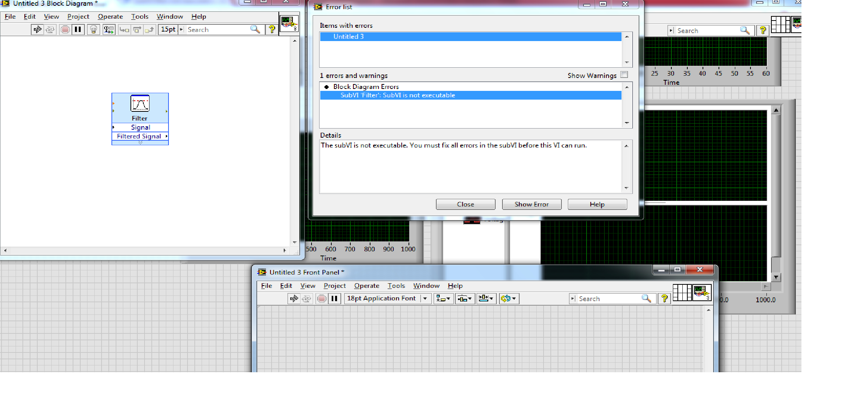Select the Filtered Signal output row
This screenshot has height=419, width=868.
140,136
